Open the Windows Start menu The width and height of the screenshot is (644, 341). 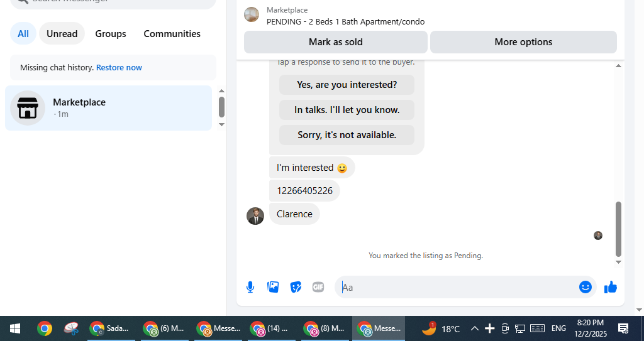15,328
